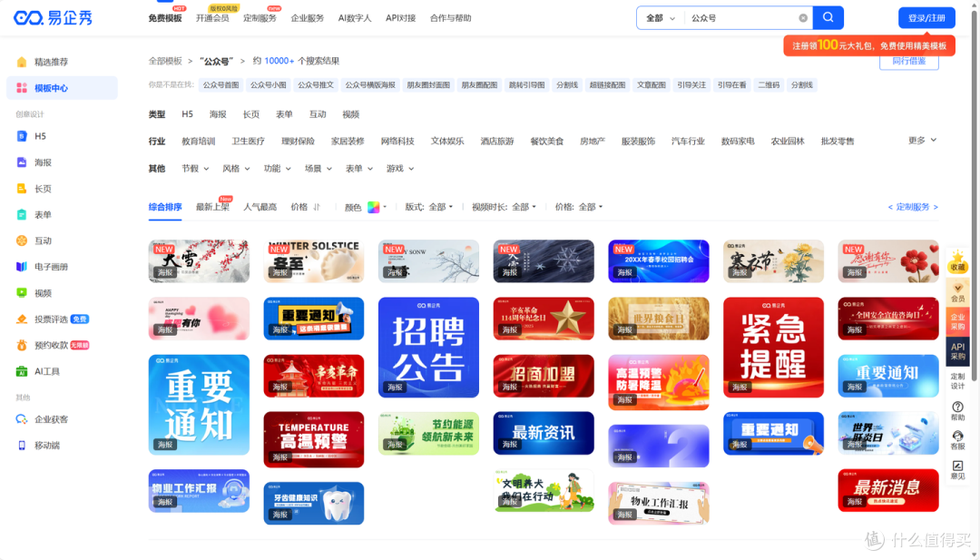The height and width of the screenshot is (560, 980).
Task: Open the color filter swatch
Action: pyautogui.click(x=373, y=207)
